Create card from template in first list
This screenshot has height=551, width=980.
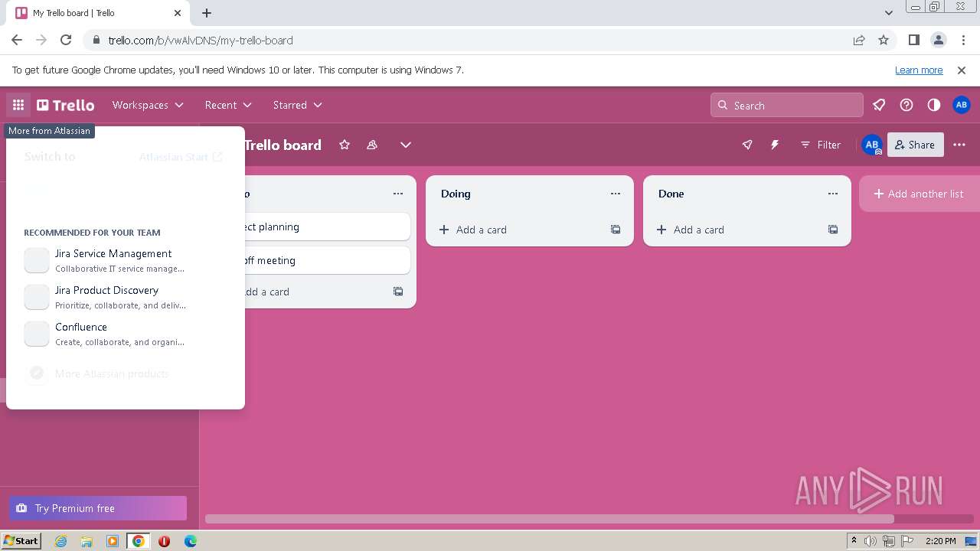click(x=398, y=292)
